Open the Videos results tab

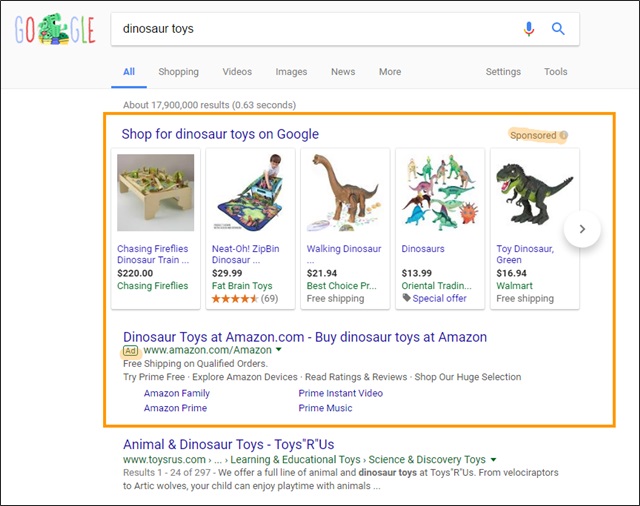(237, 72)
